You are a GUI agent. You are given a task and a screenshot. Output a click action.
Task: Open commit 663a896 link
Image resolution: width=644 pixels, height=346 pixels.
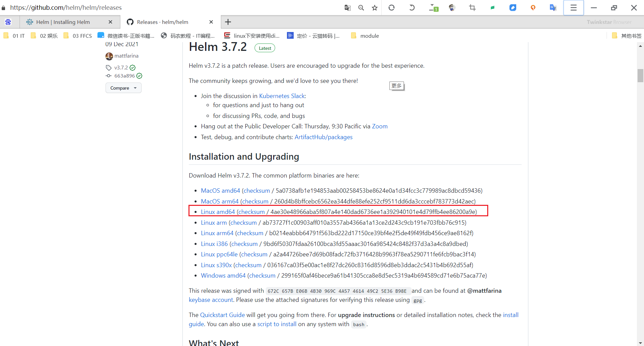[x=124, y=76]
